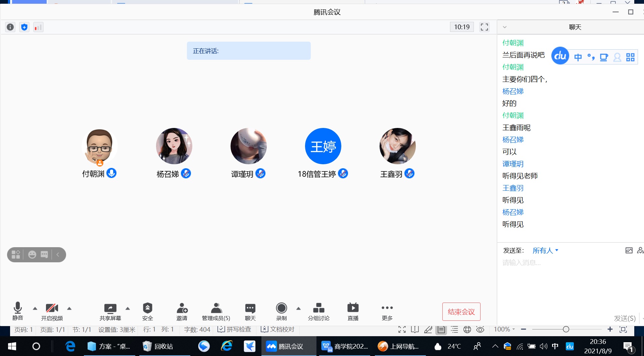Image resolution: width=644 pixels, height=356 pixels.
Task: Click 谭瑾玥 sender name in chat
Action: click(513, 164)
